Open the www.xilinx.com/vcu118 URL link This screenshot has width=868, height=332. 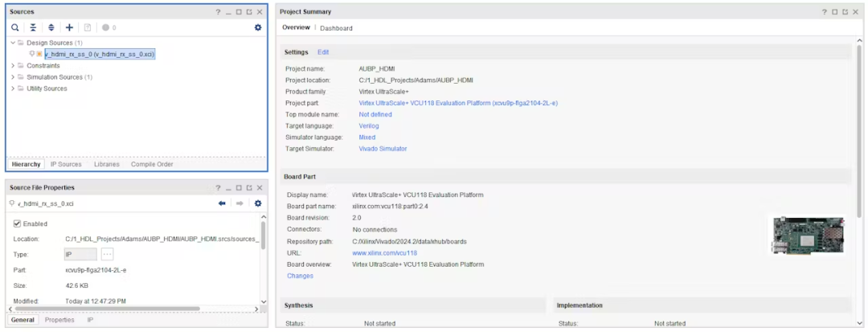(x=384, y=253)
